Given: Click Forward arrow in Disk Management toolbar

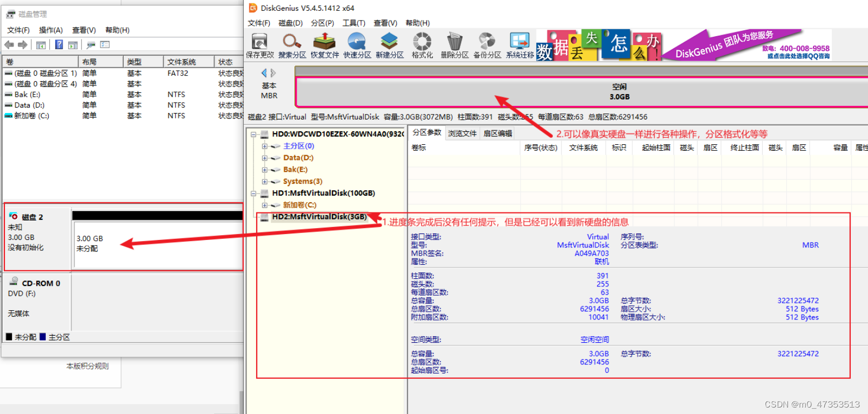Looking at the screenshot, I should [22, 45].
